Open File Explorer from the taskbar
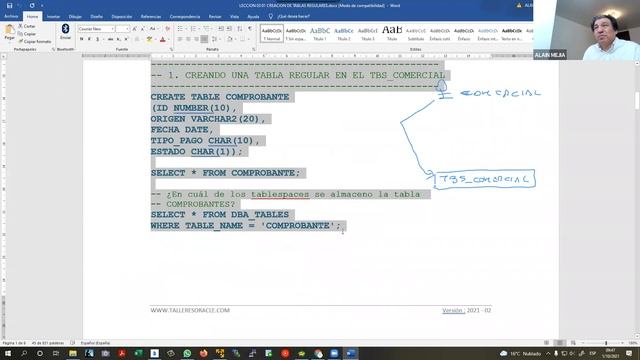Viewport: 640px width, 360px height. pyautogui.click(x=73, y=353)
